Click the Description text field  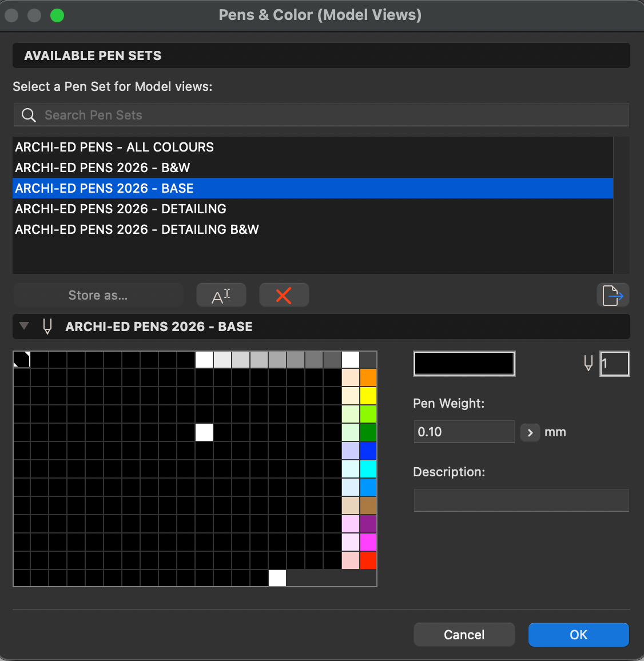click(x=521, y=500)
